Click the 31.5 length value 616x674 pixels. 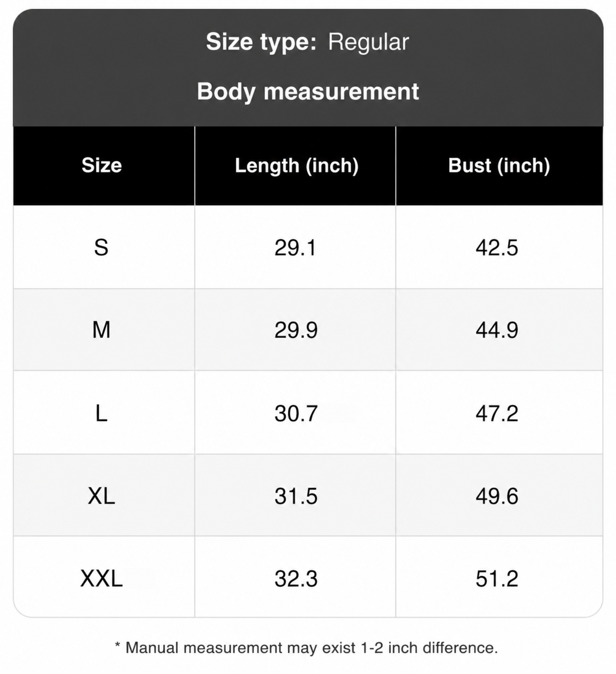pyautogui.click(x=296, y=496)
